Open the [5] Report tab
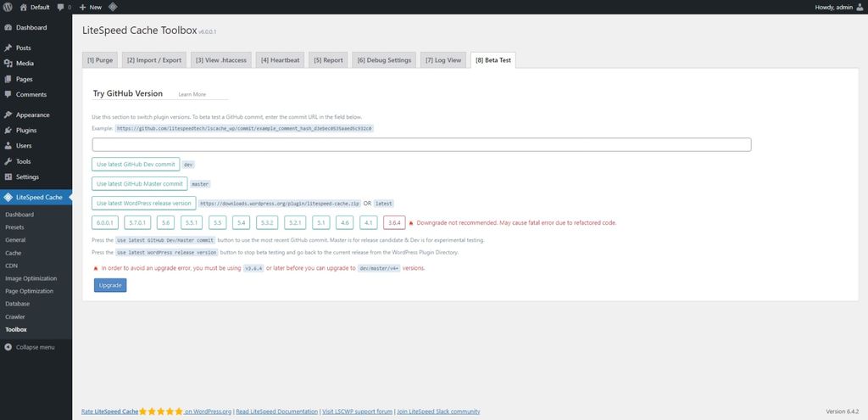Screen dimensions: 868x420 click(328, 60)
